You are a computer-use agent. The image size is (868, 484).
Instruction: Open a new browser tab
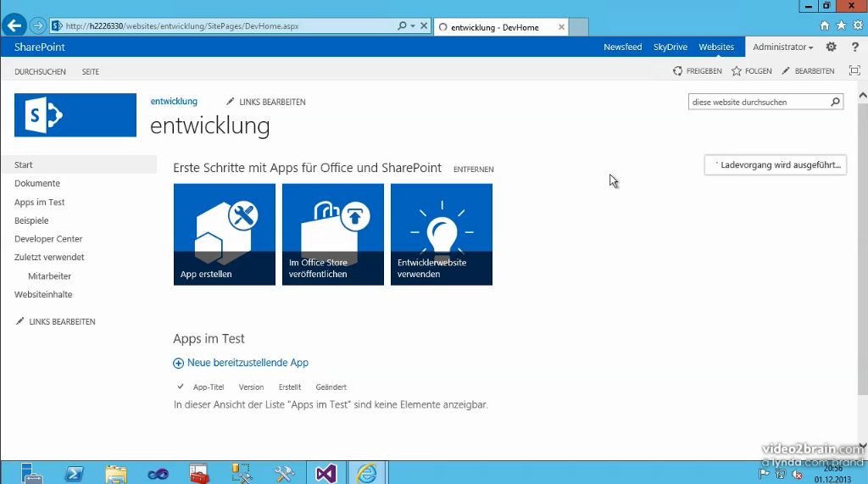click(578, 27)
